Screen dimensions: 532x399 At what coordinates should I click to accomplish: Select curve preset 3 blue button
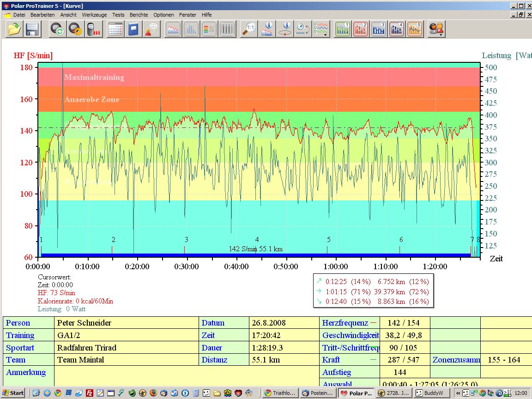coord(379,30)
